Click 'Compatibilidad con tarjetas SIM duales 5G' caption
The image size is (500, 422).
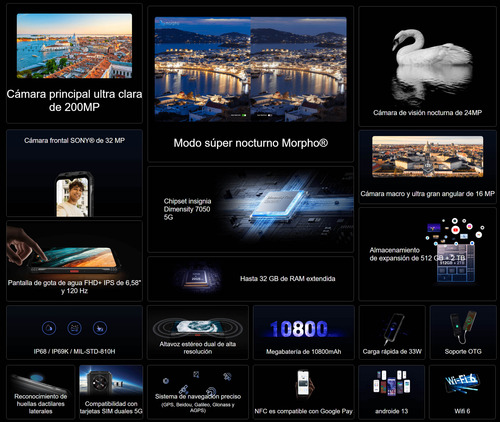pos(111,407)
